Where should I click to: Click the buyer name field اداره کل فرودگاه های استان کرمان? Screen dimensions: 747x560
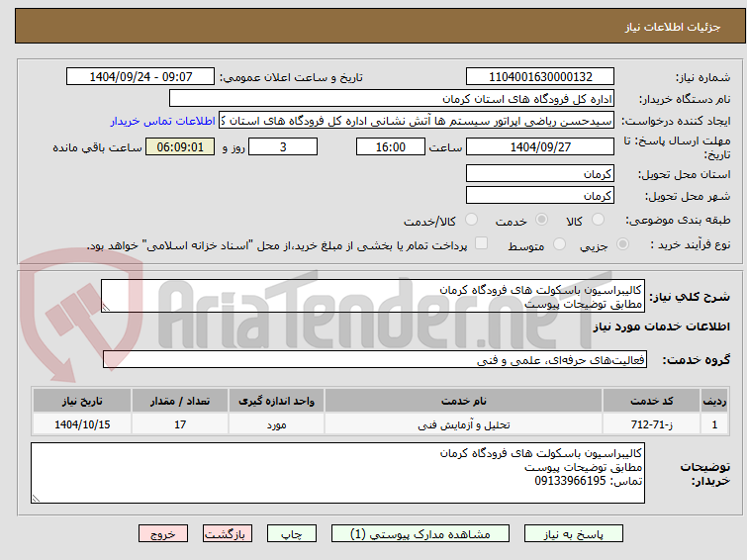point(392,99)
